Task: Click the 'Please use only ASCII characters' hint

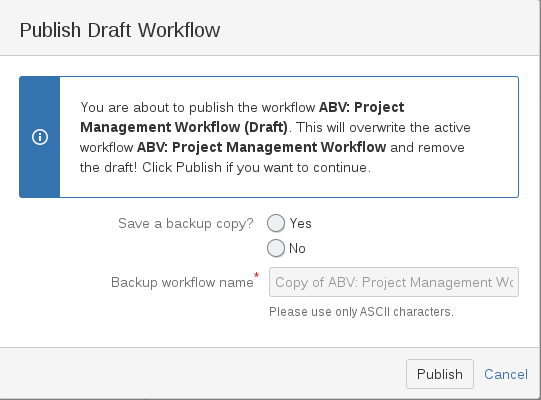Action: coord(361,312)
